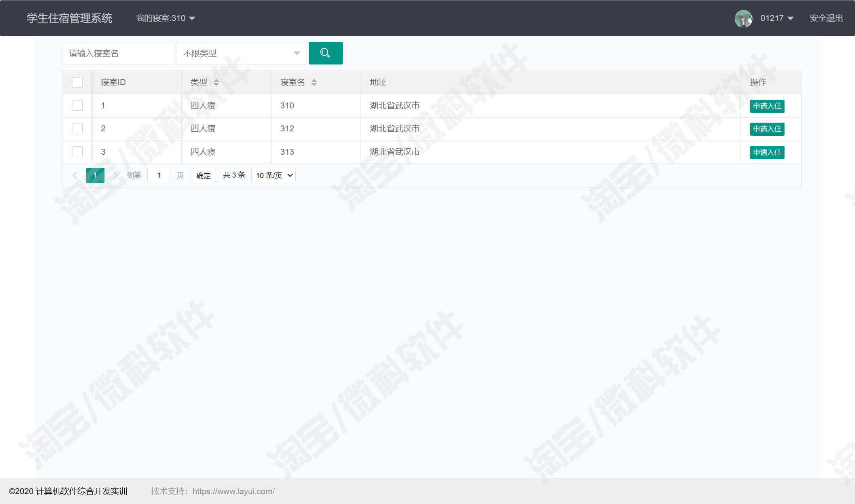Click the 共 3 条 total count
This screenshot has width=855, height=504.
(234, 175)
